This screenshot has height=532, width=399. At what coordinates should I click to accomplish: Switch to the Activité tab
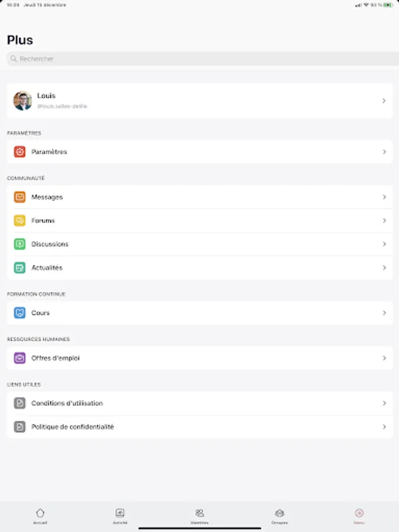click(120, 517)
